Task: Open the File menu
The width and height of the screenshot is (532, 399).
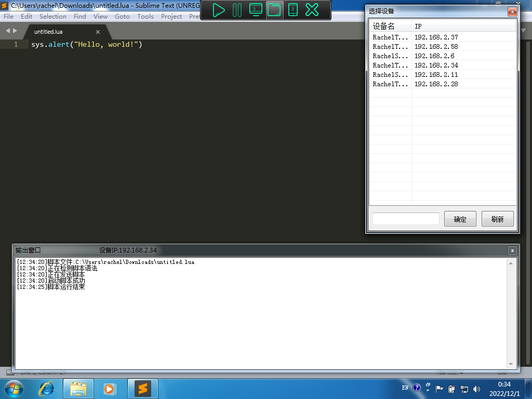Action: [x=8, y=16]
